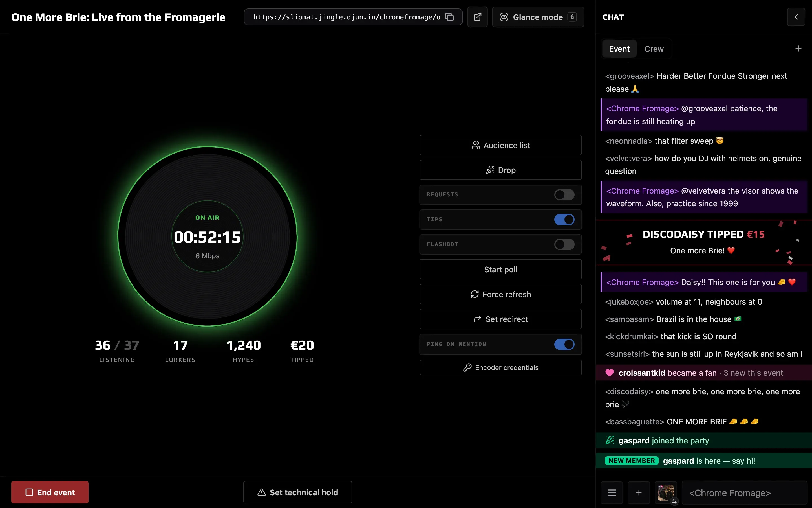Click the NEW MEMBER gaspard banner

(704, 461)
